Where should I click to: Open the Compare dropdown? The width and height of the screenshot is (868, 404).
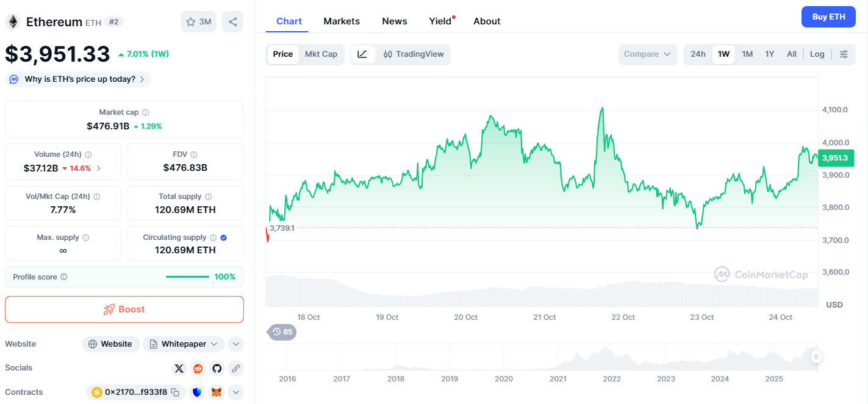click(647, 54)
